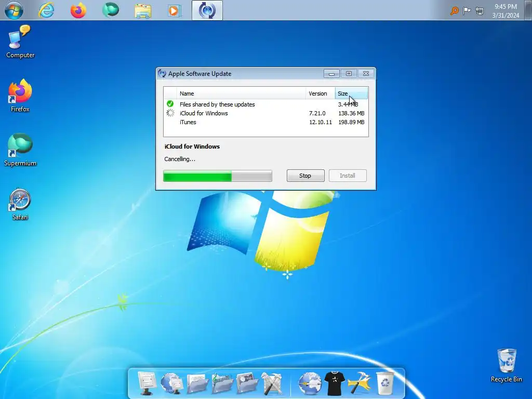Viewport: 532px width, 399px height.
Task: Select the 'Files shared by these updates' row
Action: point(265,104)
